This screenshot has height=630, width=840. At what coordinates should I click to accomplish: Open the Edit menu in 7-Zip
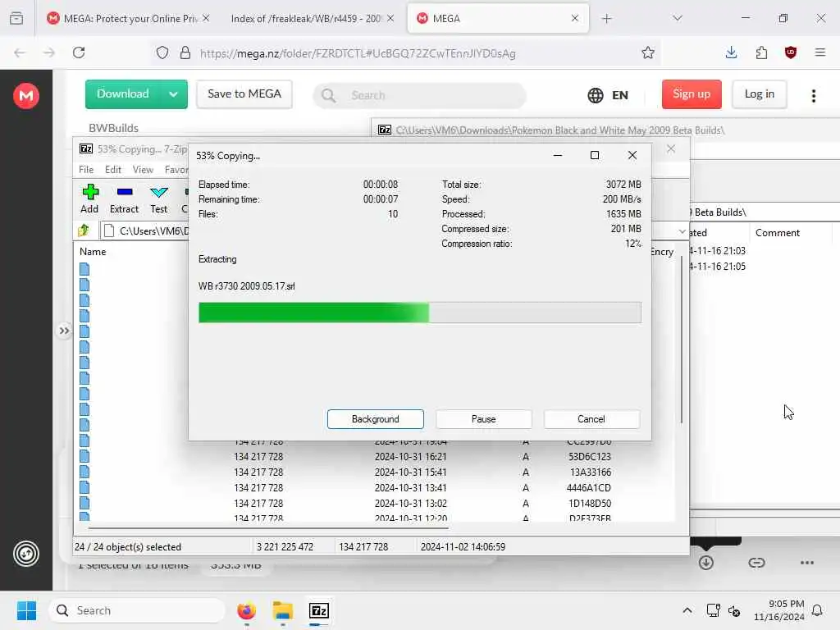pyautogui.click(x=113, y=170)
